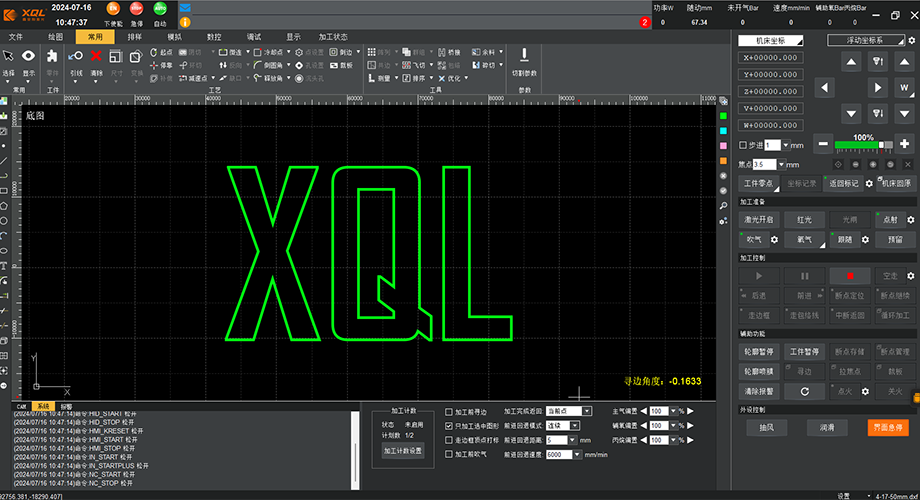The width and height of the screenshot is (920, 500).
Task: Switch to the 数控 ribbon tab
Action: (214, 36)
